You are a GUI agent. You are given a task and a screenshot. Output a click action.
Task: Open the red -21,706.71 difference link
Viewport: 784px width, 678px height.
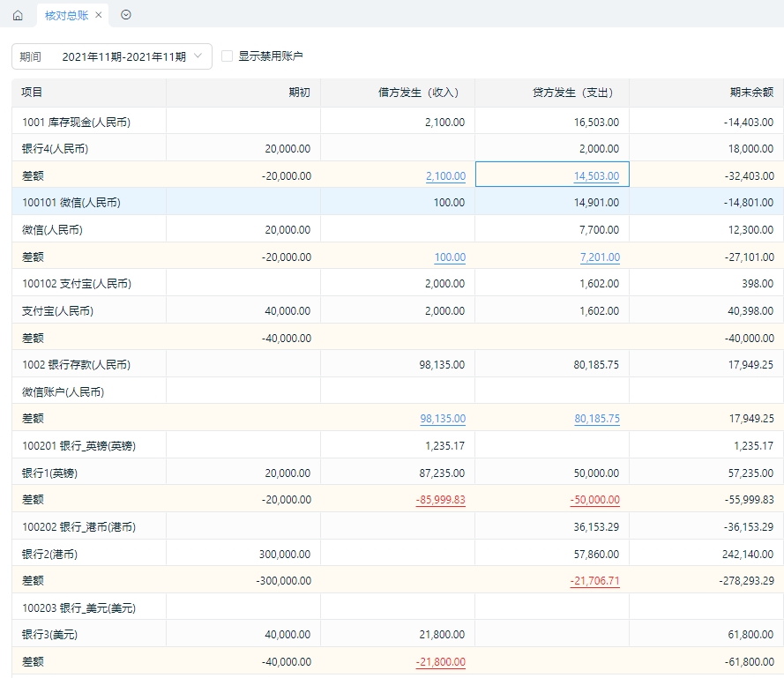coord(595,580)
